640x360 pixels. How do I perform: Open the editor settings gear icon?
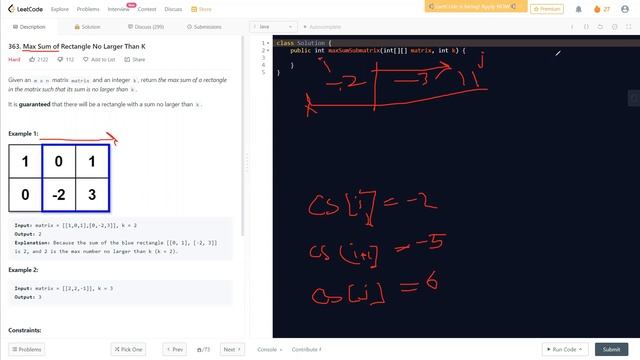(x=614, y=27)
